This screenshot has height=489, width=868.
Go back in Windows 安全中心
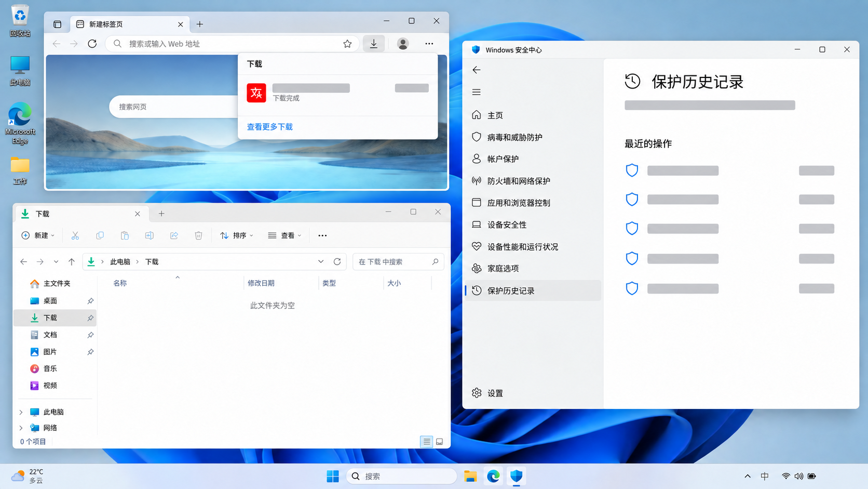(x=477, y=70)
